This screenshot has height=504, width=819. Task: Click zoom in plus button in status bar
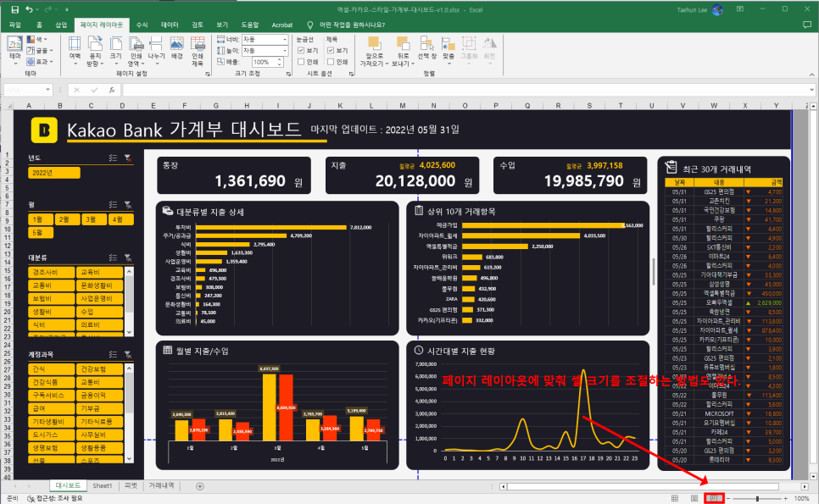coord(786,499)
